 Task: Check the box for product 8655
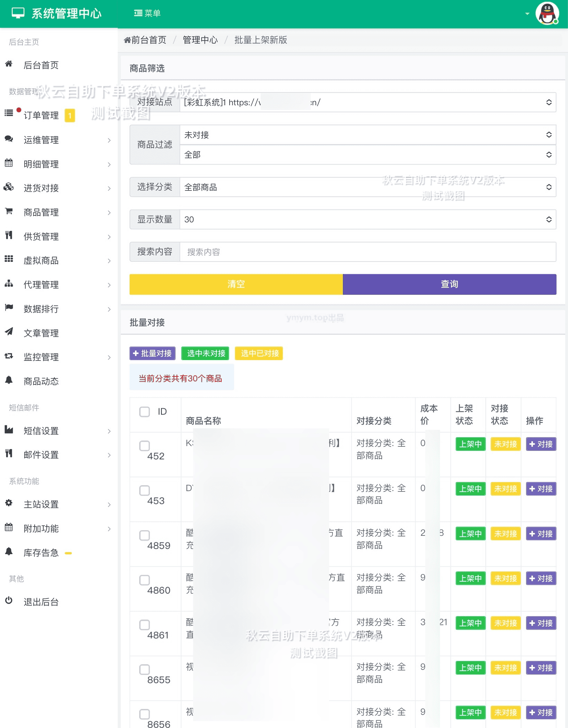(x=144, y=669)
